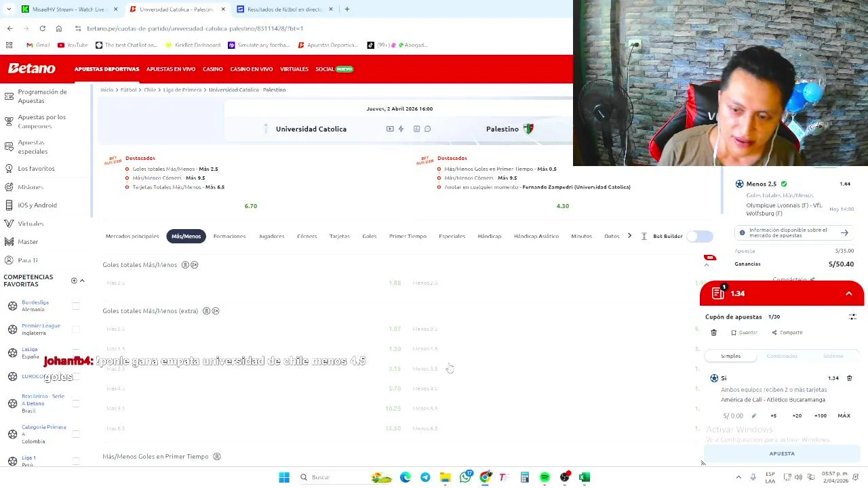Image resolution: width=868 pixels, height=488 pixels.
Task: Click Guardar in bet coupon
Action: pyautogui.click(x=744, y=333)
